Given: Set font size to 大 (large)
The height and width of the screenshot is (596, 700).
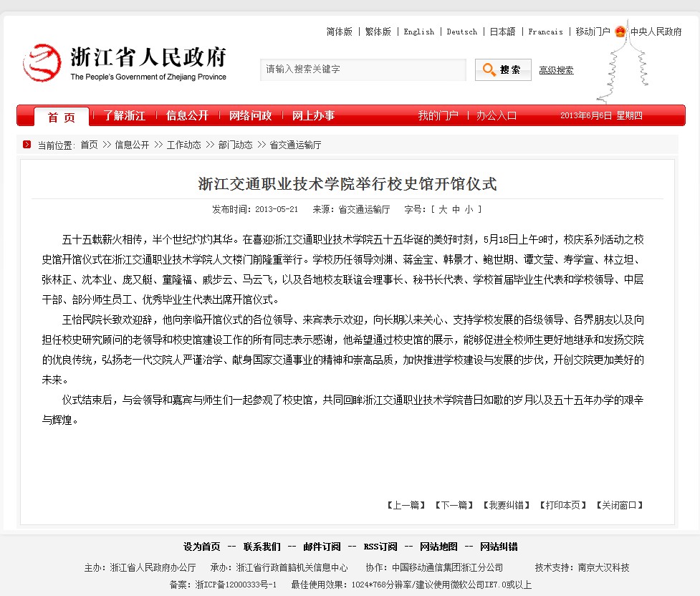Looking at the screenshot, I should [x=443, y=209].
